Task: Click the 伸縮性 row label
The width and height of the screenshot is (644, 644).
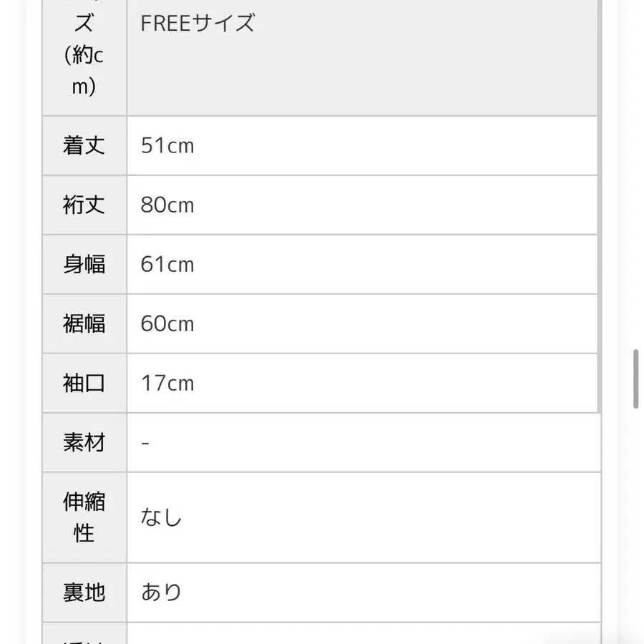Action: 84,517
